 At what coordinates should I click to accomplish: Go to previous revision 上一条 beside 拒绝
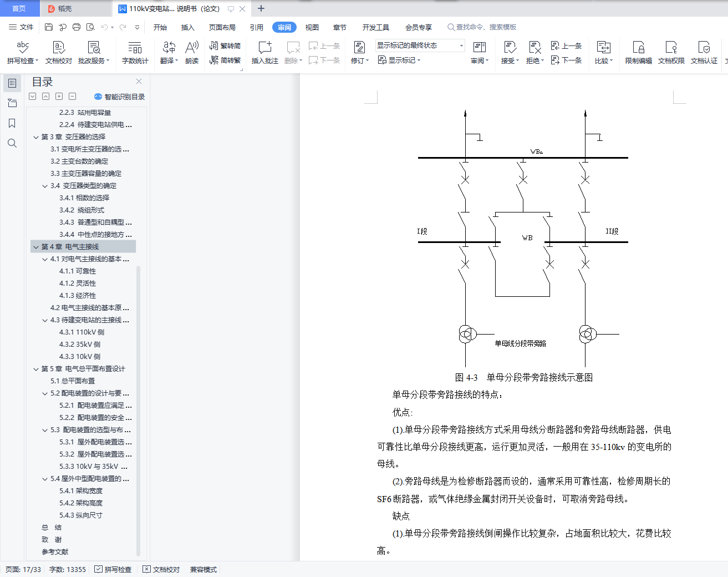click(x=566, y=45)
